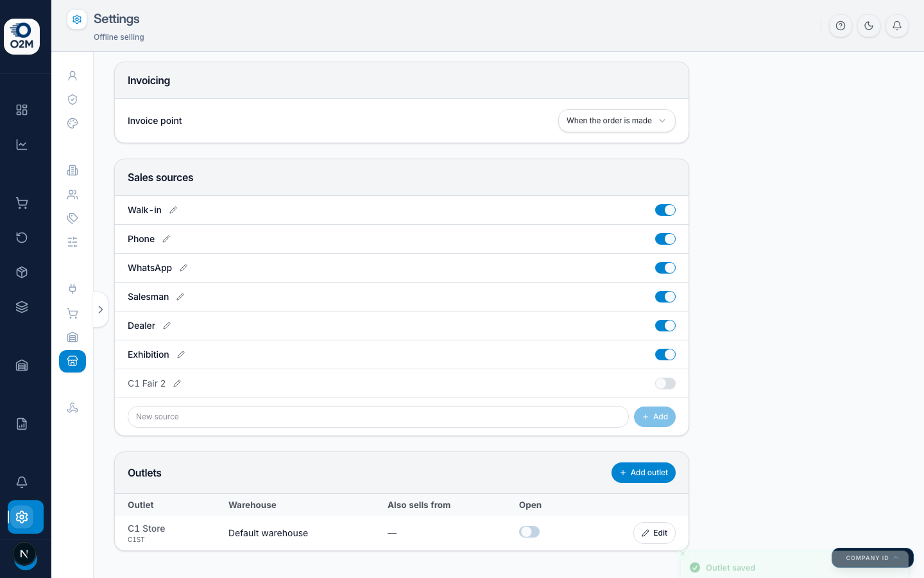Enable the C1 Fair 2 toggle
This screenshot has width=924, height=578.
click(x=665, y=383)
